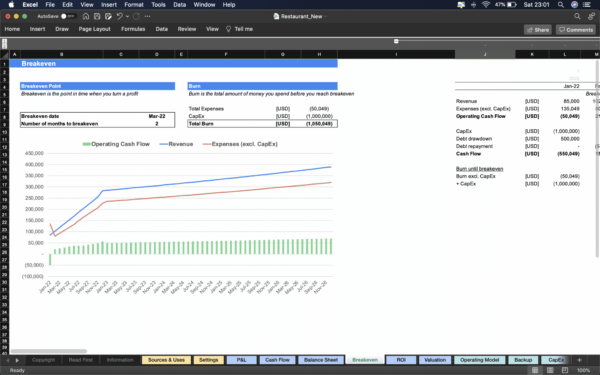Viewport: 600px width, 375px height.
Task: Open the View ribbon tab
Action: click(212, 29)
